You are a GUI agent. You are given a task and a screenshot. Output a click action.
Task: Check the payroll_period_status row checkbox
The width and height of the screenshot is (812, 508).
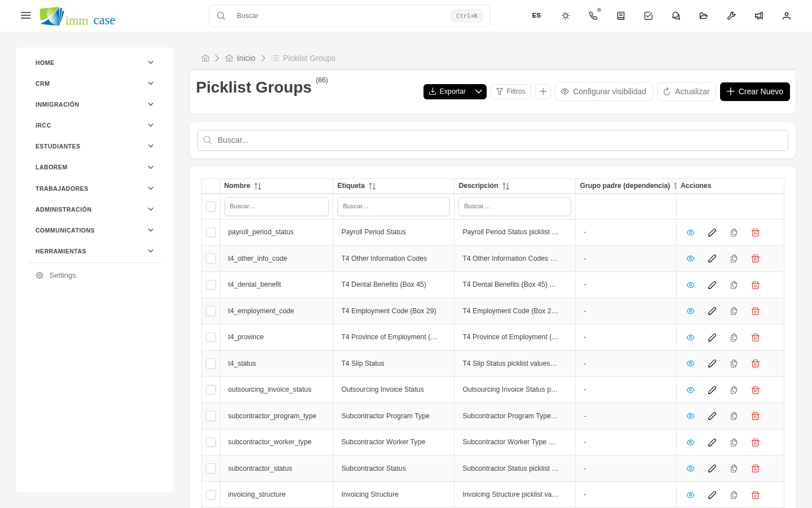tap(211, 233)
